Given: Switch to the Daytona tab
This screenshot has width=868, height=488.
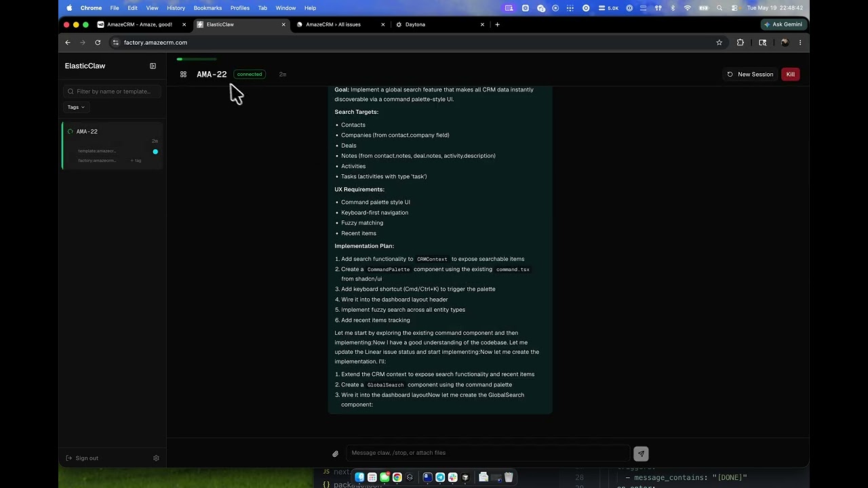Looking at the screenshot, I should click(x=439, y=24).
